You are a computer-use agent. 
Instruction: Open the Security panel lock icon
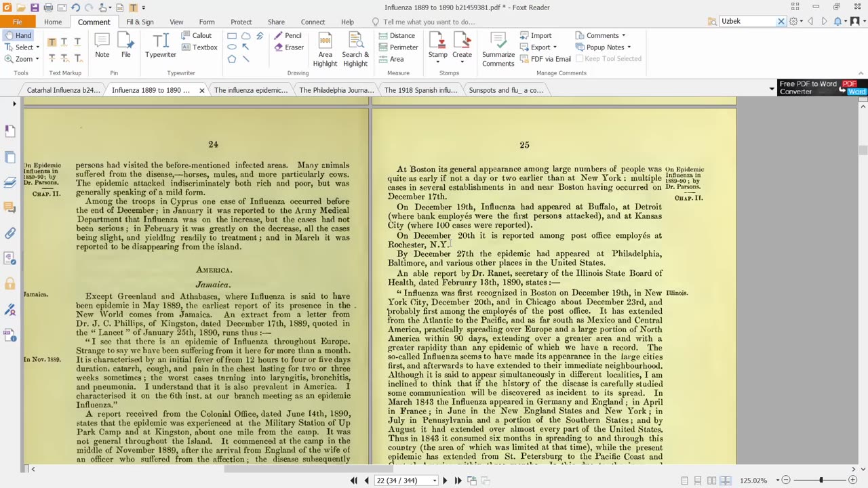(x=10, y=284)
